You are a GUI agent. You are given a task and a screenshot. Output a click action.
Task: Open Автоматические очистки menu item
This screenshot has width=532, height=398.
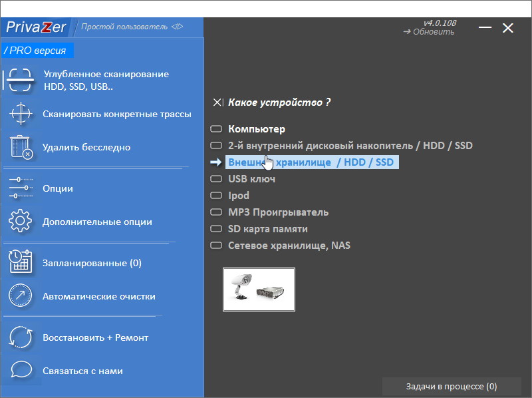(99, 296)
